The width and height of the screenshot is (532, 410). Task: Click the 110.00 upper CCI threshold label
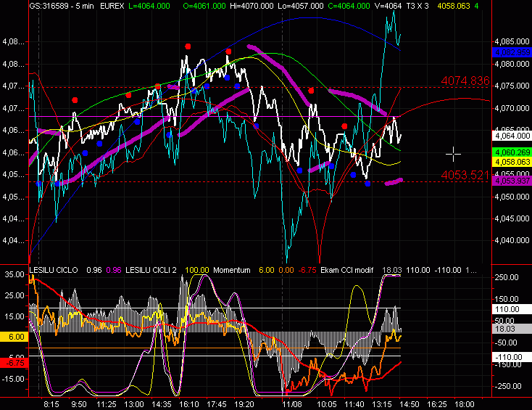508,308
